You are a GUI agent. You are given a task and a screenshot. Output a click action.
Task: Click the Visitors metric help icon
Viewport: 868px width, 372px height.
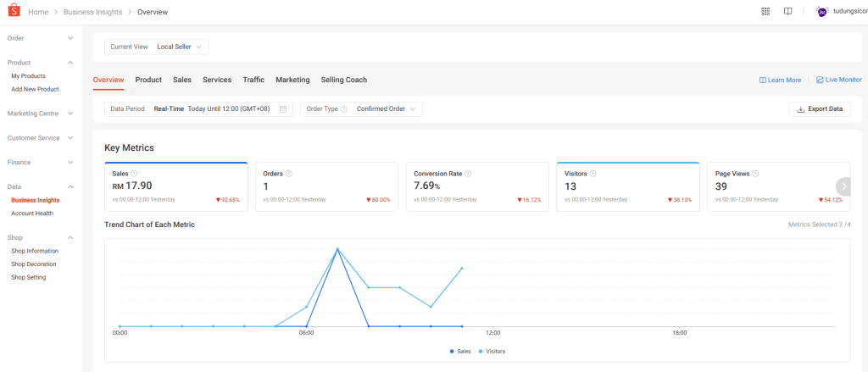tap(593, 174)
